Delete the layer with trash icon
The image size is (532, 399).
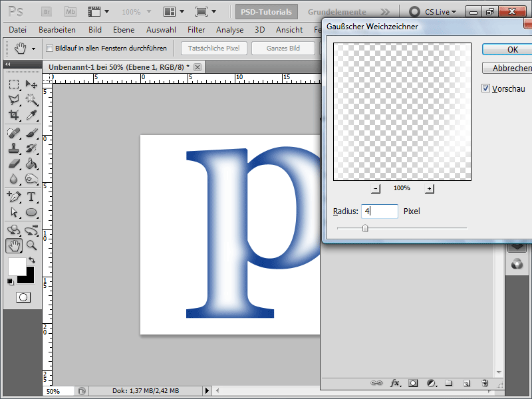tap(485, 383)
